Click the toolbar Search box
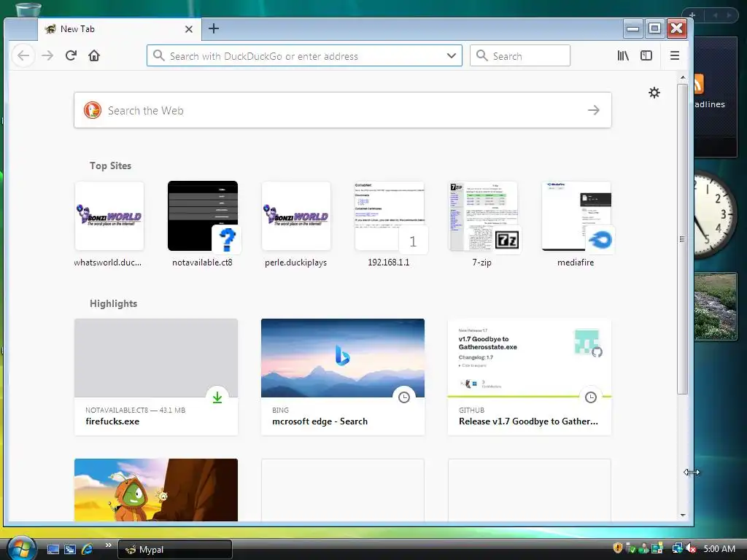 [519, 55]
